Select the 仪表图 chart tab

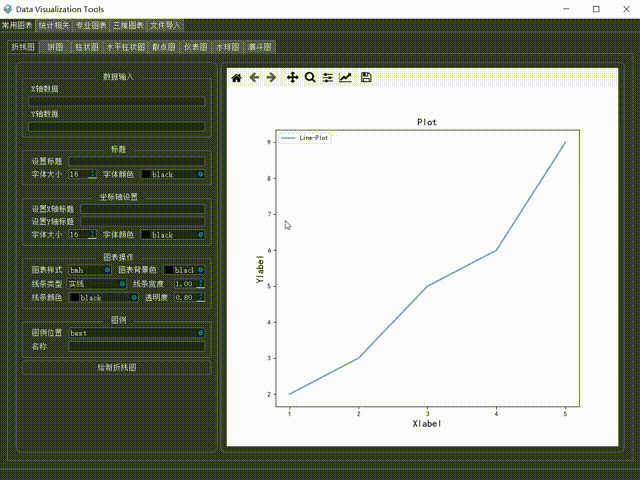click(x=196, y=47)
